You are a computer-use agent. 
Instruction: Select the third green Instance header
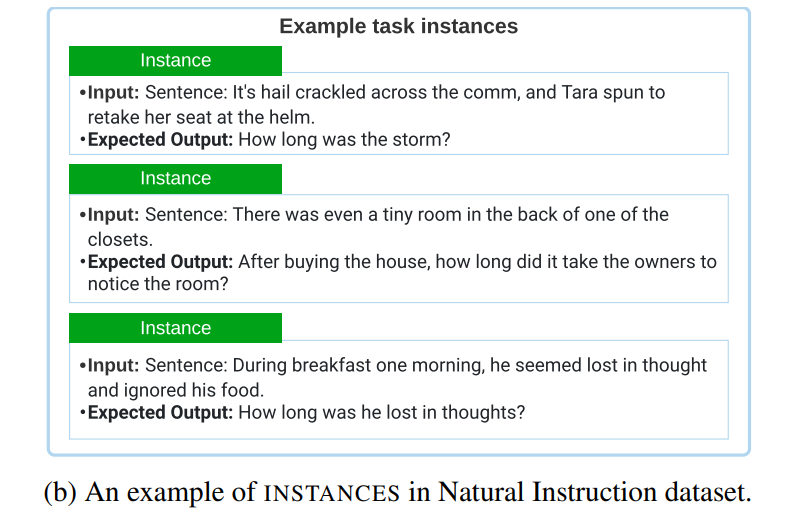click(175, 328)
